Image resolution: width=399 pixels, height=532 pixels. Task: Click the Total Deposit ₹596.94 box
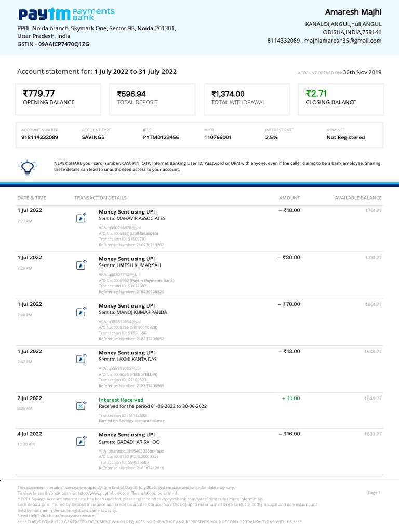tap(153, 98)
